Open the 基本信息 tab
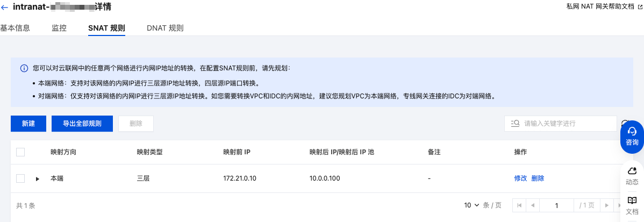 (15, 28)
